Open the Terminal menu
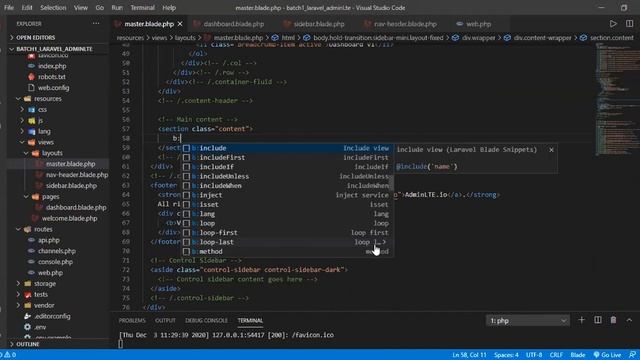The width and height of the screenshot is (640, 360). [x=142, y=8]
